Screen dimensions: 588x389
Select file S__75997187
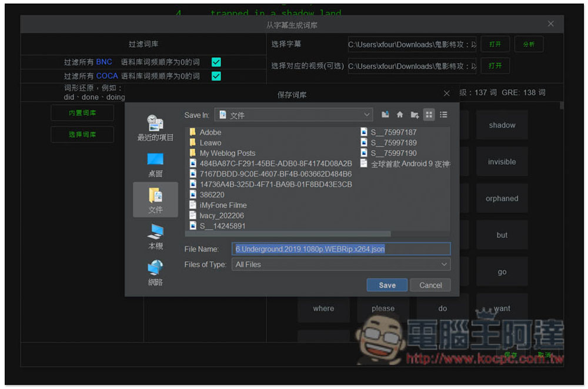pyautogui.click(x=389, y=132)
